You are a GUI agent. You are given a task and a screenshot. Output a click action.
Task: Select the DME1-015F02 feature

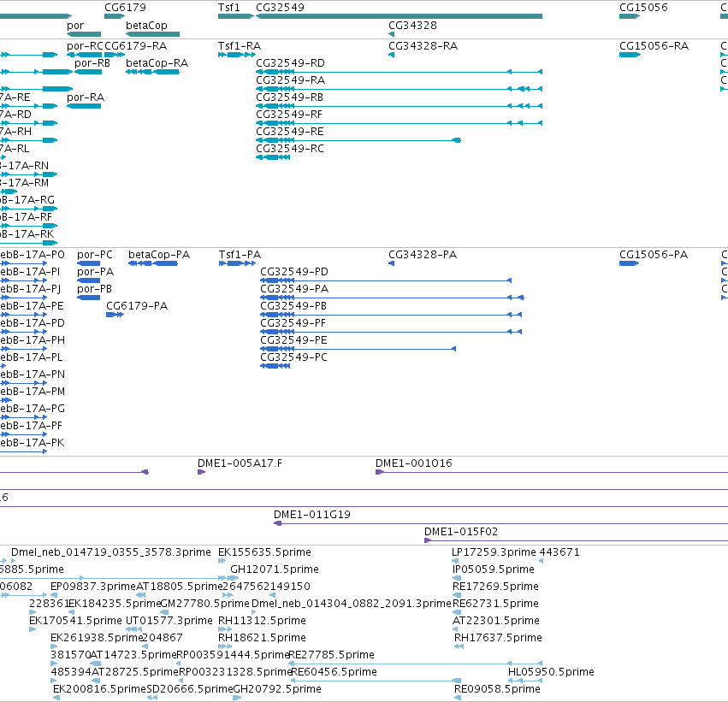461,532
